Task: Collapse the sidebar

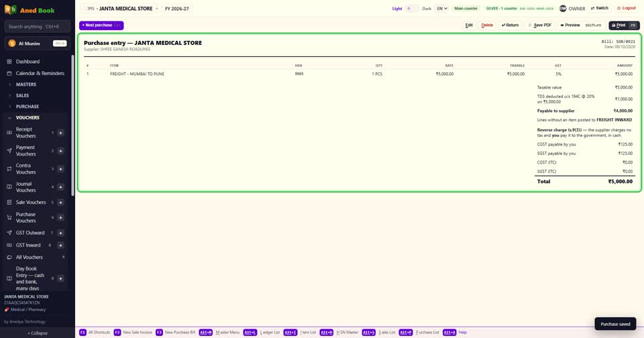Action: (x=38, y=333)
